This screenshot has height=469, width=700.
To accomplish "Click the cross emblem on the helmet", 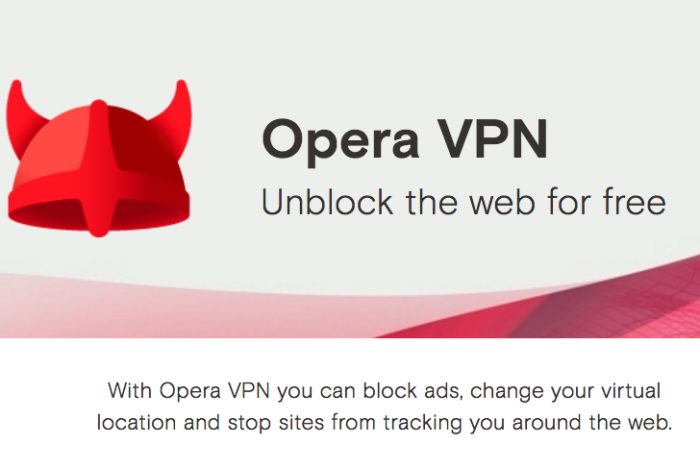I will (100, 169).
